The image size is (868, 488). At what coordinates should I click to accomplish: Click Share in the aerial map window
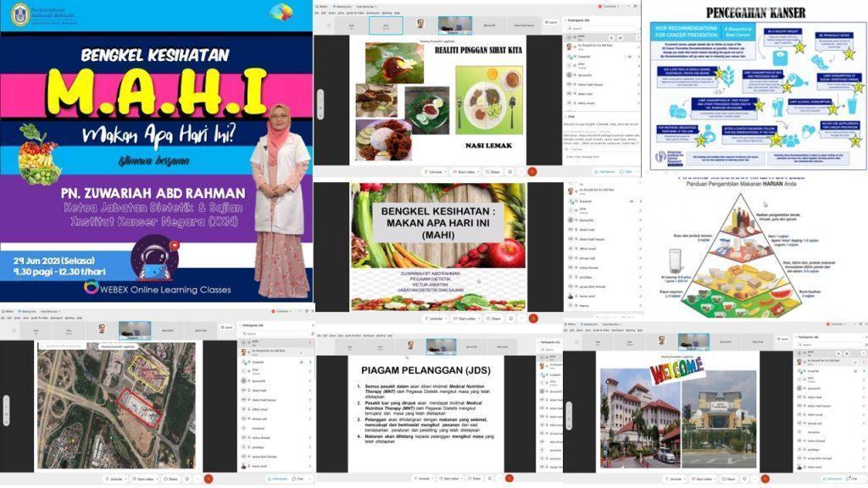(171, 479)
